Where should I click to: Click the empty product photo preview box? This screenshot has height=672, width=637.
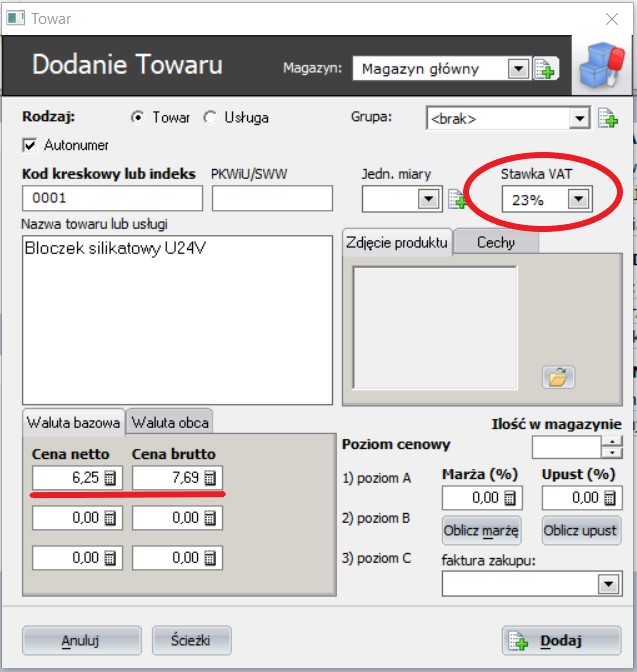[435, 328]
